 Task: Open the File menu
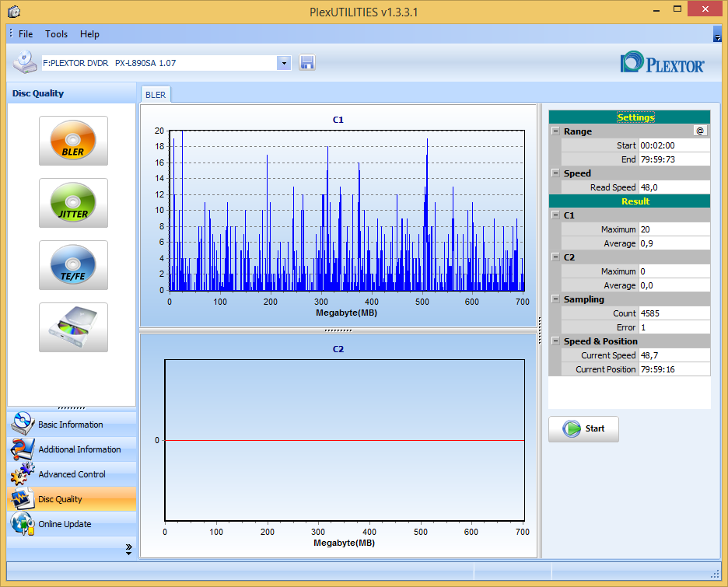pos(26,34)
